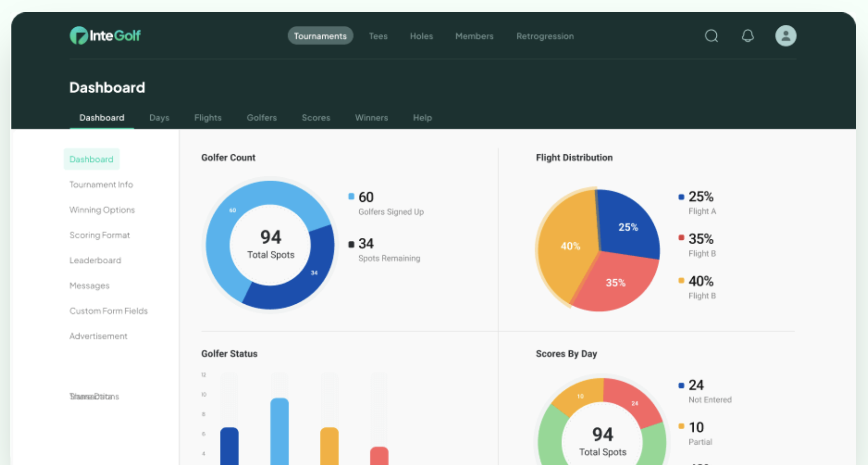Image resolution: width=868 pixels, height=473 pixels.
Task: Click the InteGolf logo
Action: point(105,36)
